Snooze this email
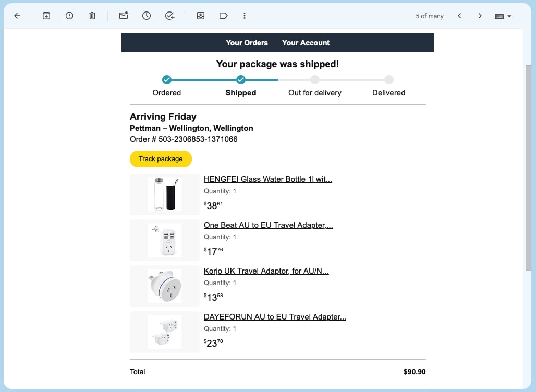Viewport: 536px width, 392px height. click(147, 16)
